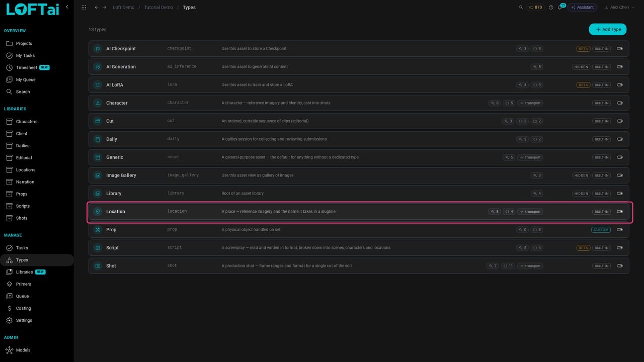Toggle the Shot type switch
This screenshot has height=362, width=644.
point(620,266)
